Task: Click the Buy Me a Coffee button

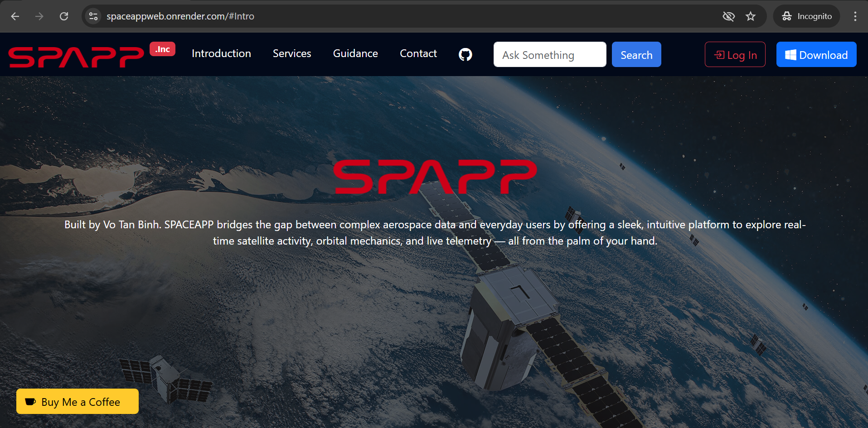Action: 77,401
